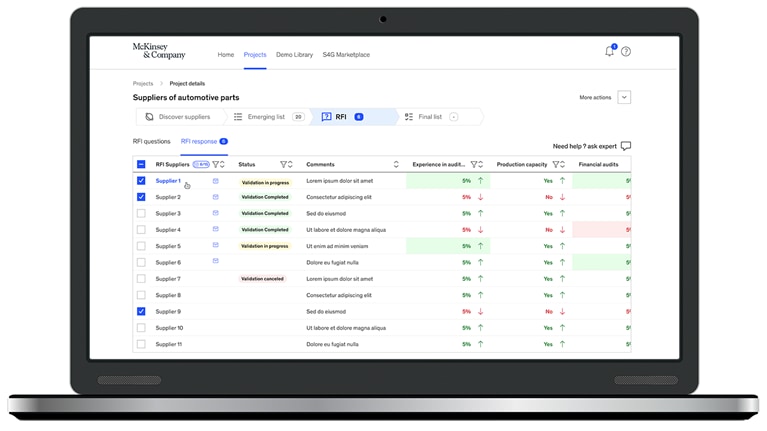Select the Final list step
767x431 pixels.
(430, 117)
